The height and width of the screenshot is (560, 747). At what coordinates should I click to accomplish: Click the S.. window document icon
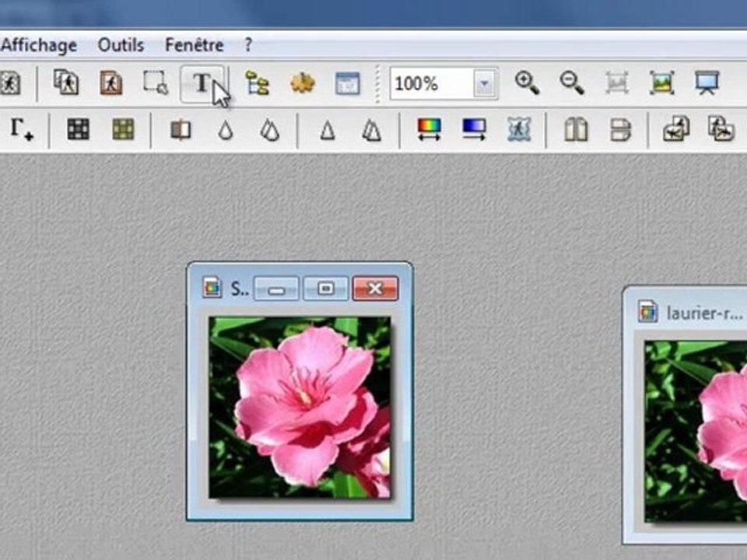pyautogui.click(x=212, y=288)
